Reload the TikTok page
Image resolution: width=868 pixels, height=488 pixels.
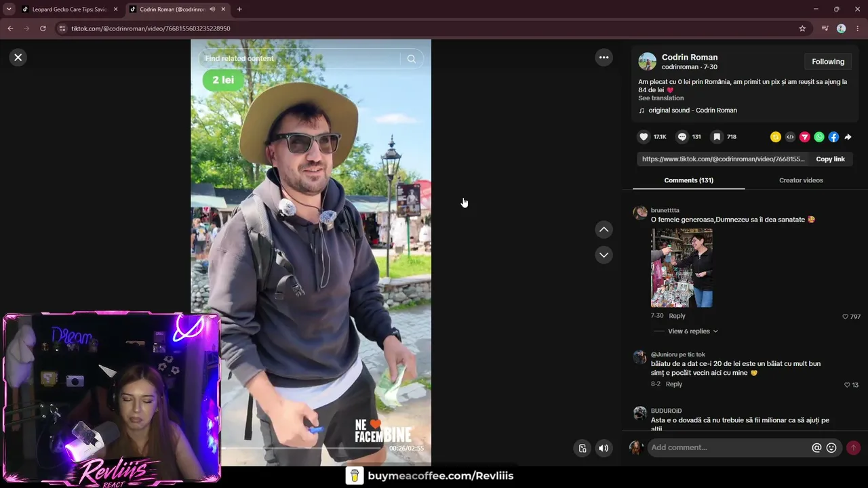[x=43, y=28]
